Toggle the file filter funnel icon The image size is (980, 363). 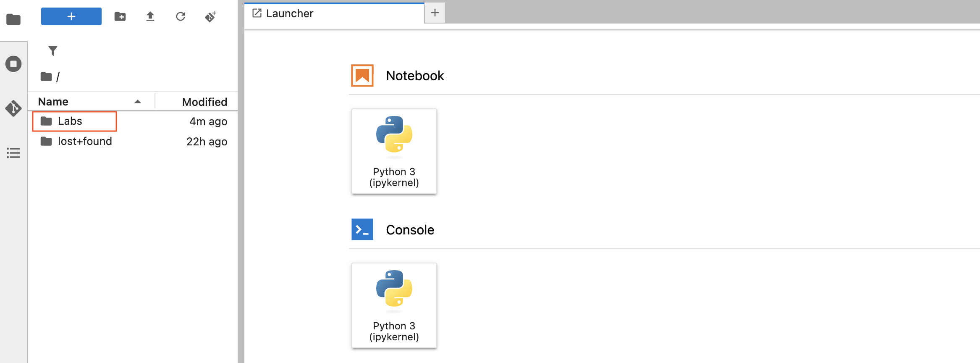coord(53,51)
